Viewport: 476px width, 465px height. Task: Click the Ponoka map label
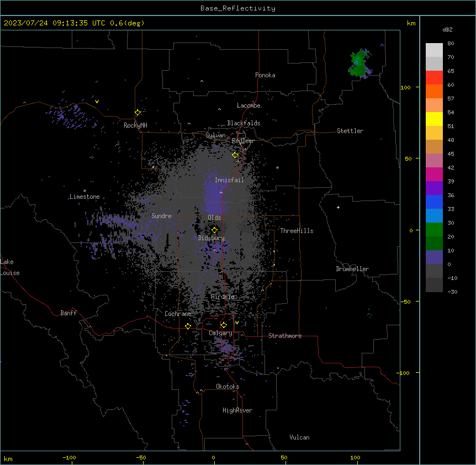(265, 75)
